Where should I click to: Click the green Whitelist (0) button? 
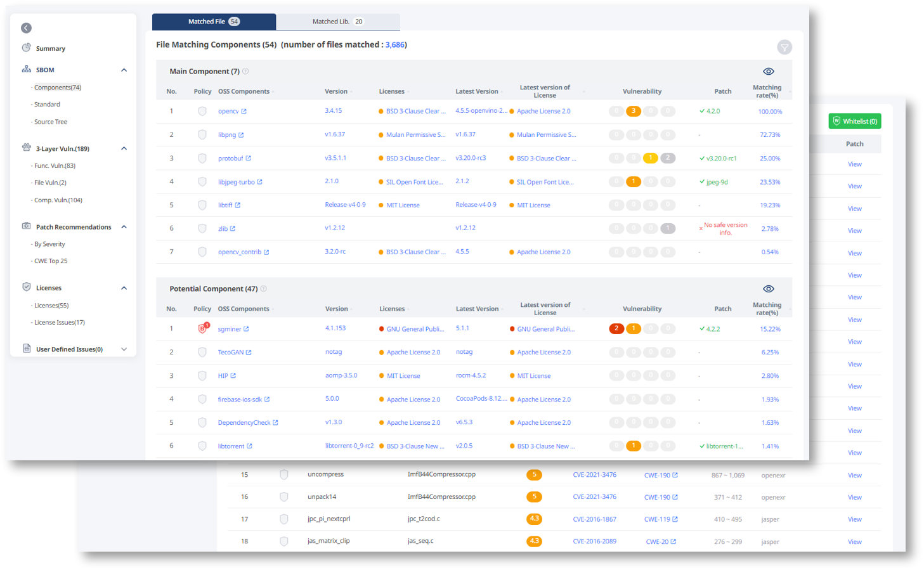(855, 121)
